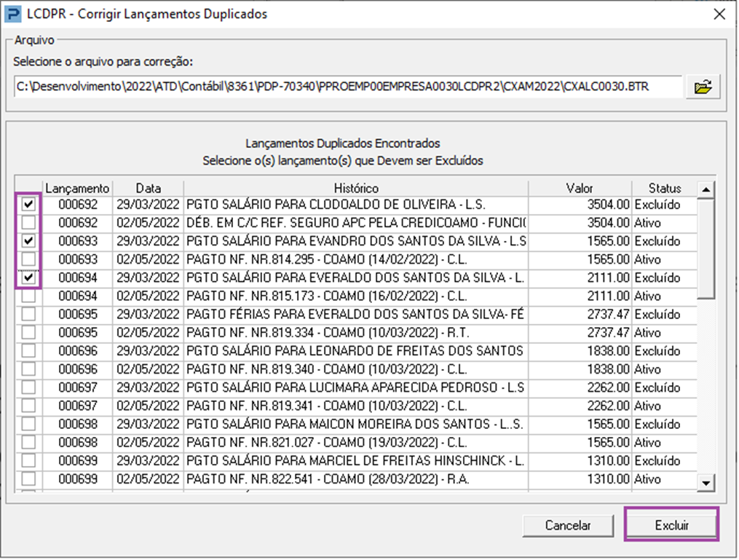Select PAGTO NF. NR.819.341 - COAMO entry
The height and width of the screenshot is (560, 739).
pyautogui.click(x=356, y=406)
